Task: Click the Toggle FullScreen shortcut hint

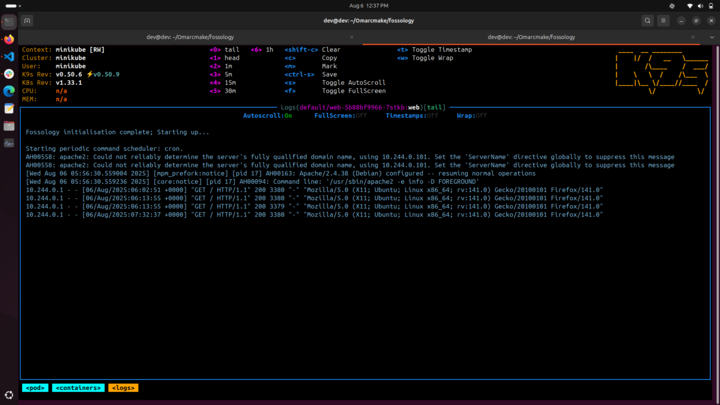Action: pos(335,91)
